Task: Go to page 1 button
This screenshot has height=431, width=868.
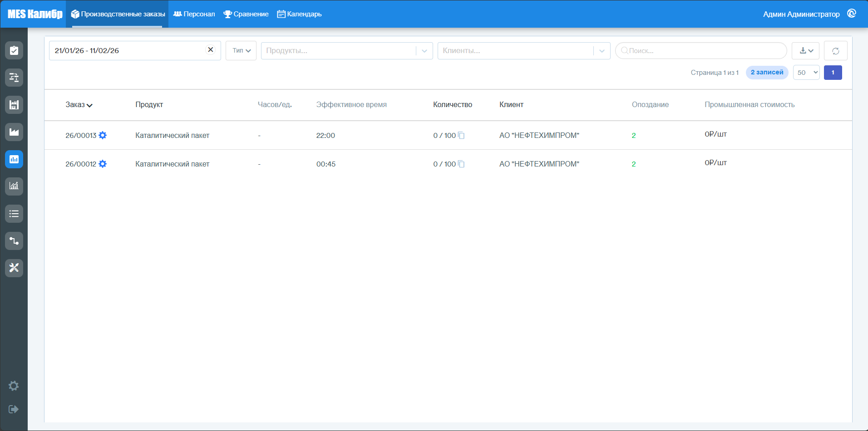Action: [833, 73]
